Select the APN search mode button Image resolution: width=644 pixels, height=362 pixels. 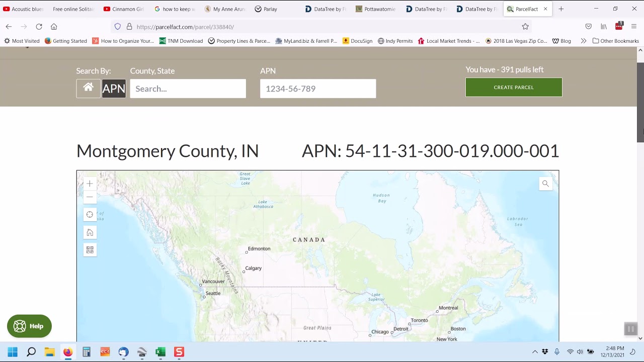coord(114,88)
